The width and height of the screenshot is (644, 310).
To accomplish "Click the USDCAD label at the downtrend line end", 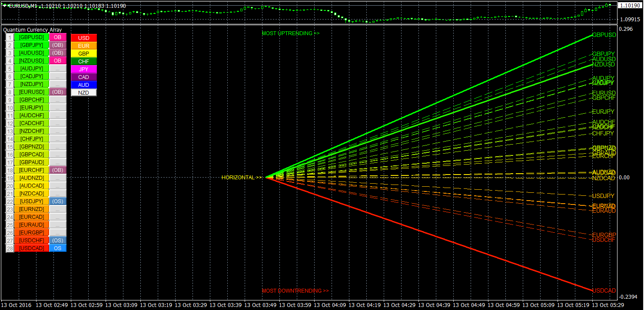I will coord(604,290).
